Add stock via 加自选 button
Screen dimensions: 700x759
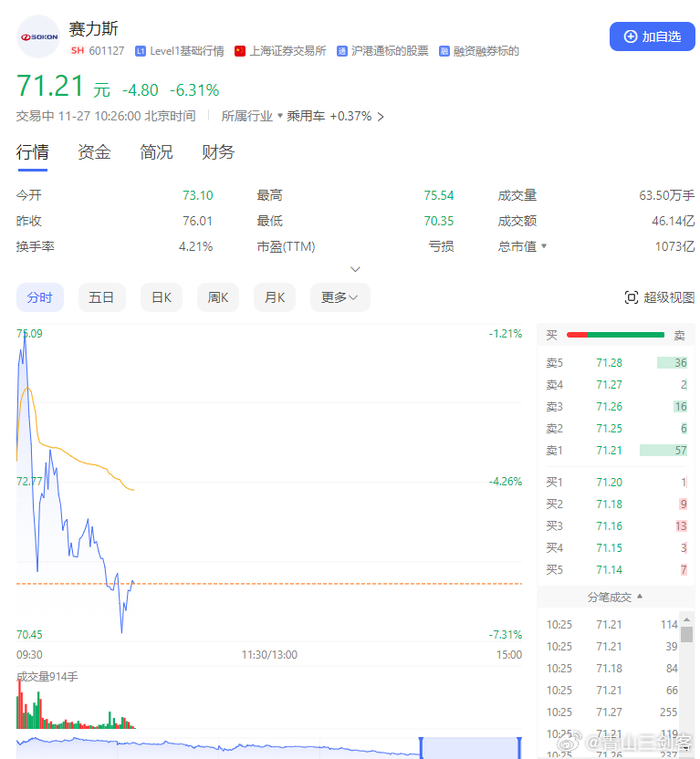coord(652,36)
